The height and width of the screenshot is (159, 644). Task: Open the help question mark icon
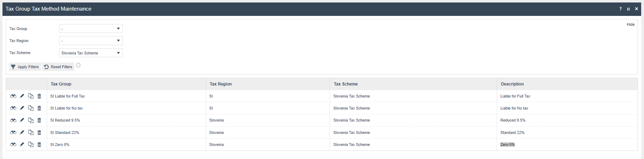click(620, 9)
